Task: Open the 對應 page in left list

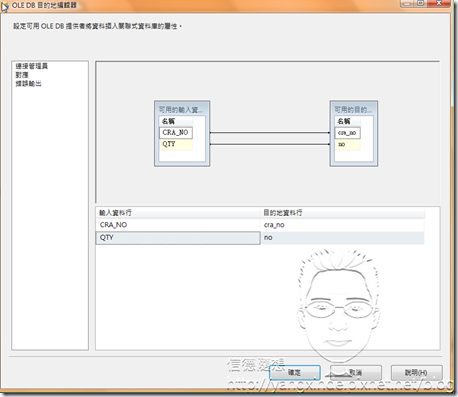Action: click(x=22, y=75)
